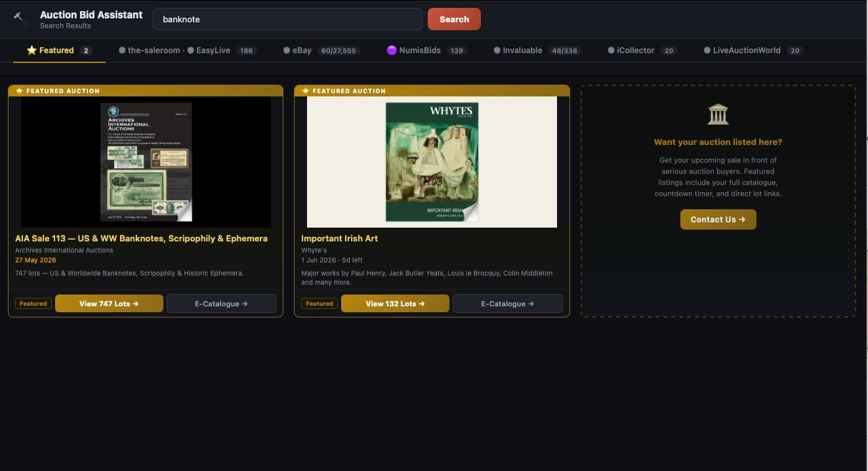Image resolution: width=868 pixels, height=471 pixels.
Task: Select the LiveAuctionWorld tab
Action: click(753, 50)
